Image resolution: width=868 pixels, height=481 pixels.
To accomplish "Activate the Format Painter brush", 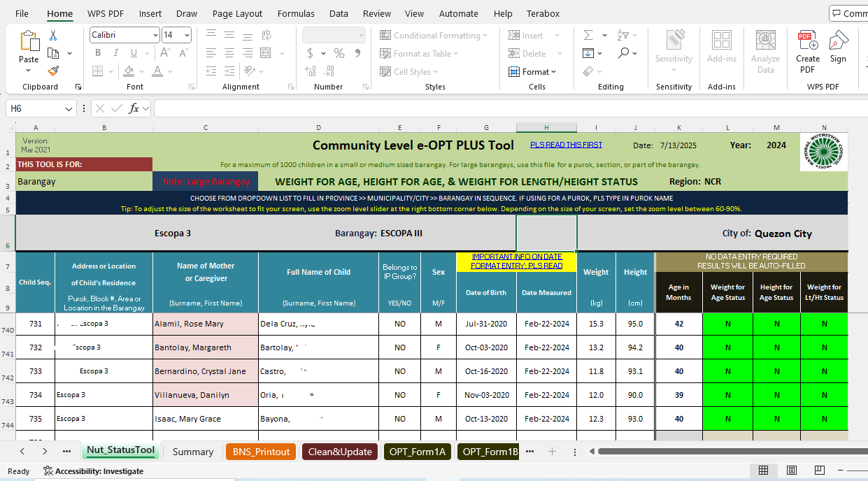I will (x=53, y=71).
